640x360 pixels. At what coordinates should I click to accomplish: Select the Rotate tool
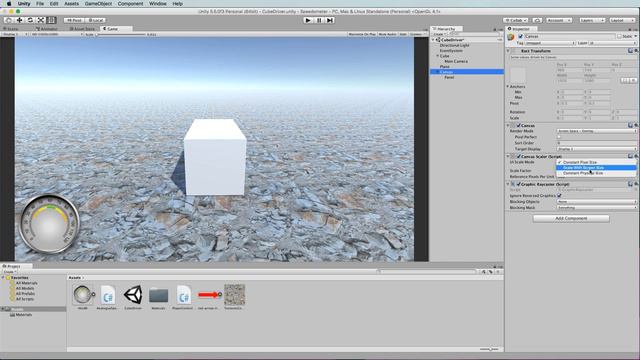click(30, 20)
